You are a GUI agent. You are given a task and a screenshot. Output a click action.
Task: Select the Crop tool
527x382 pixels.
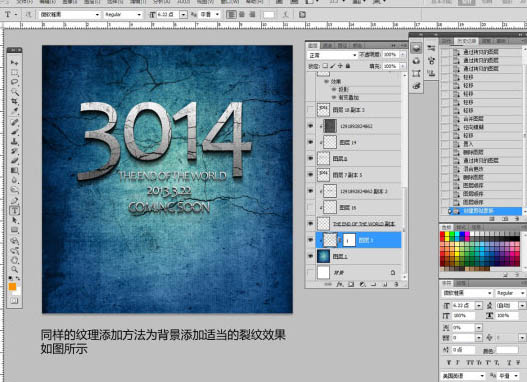click(14, 101)
